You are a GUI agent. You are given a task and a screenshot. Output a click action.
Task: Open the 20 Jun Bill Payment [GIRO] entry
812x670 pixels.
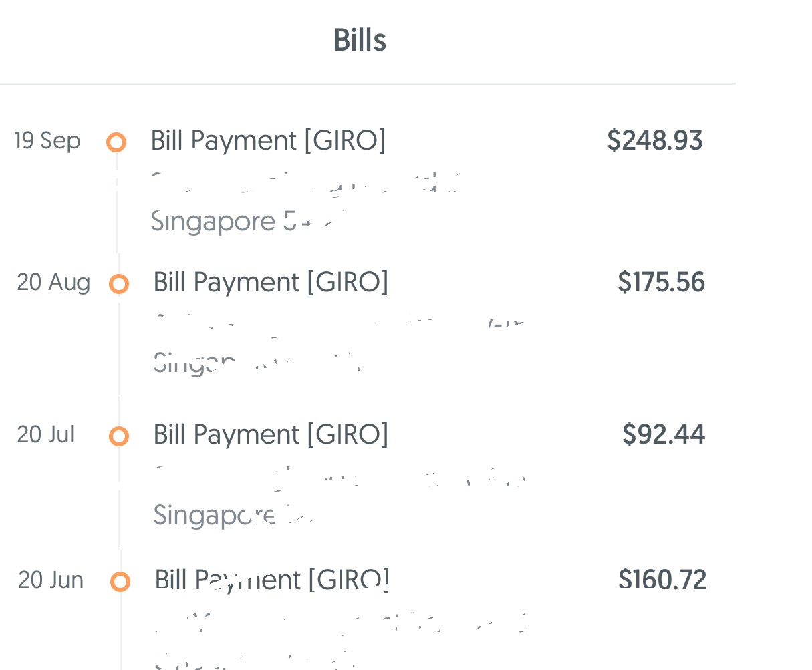coord(272,580)
